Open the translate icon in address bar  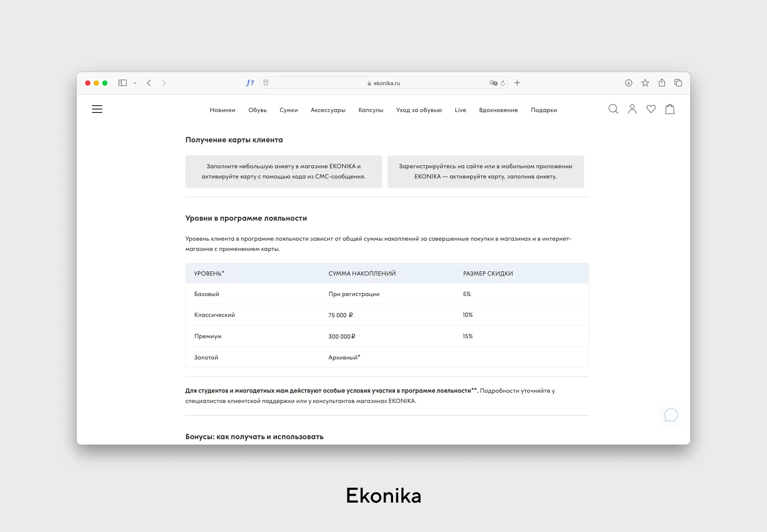tap(492, 83)
